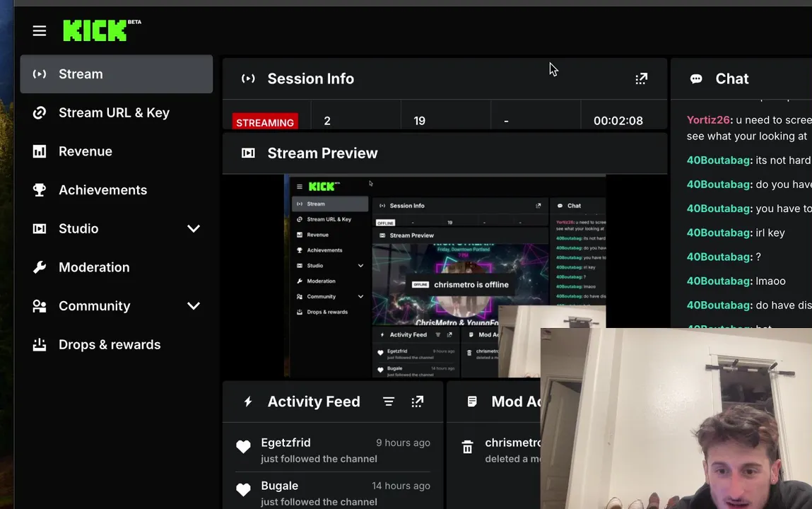Click the Achievements trophy icon
Image resolution: width=812 pixels, height=509 pixels.
point(40,190)
